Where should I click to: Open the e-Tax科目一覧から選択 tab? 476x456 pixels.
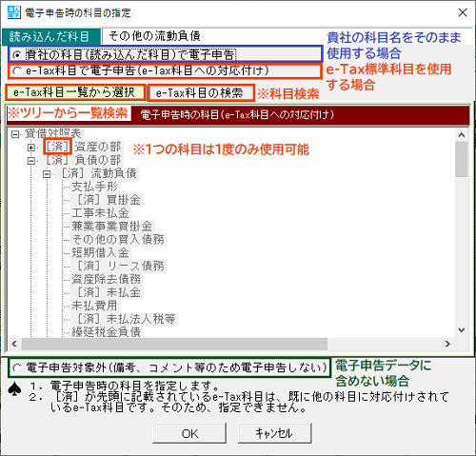point(75,92)
